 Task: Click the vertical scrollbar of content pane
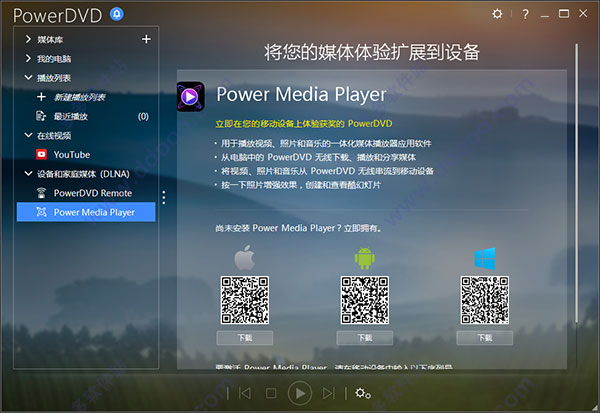point(577,183)
